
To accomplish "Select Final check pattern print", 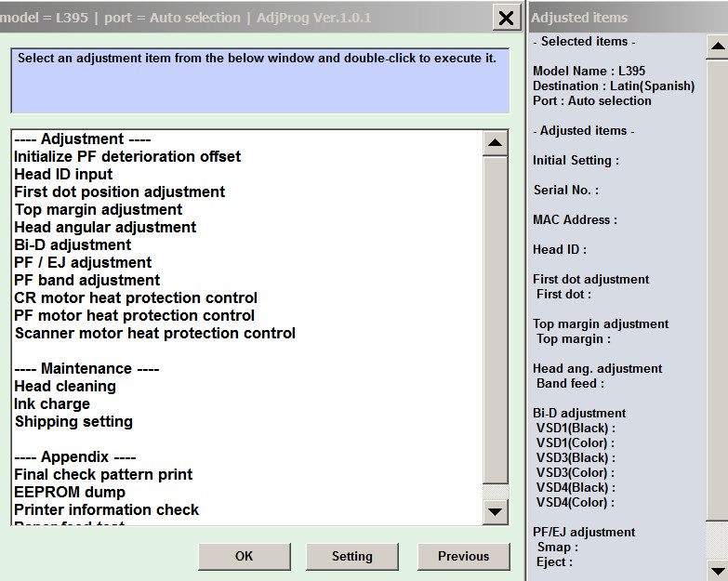I will (x=103, y=474).
